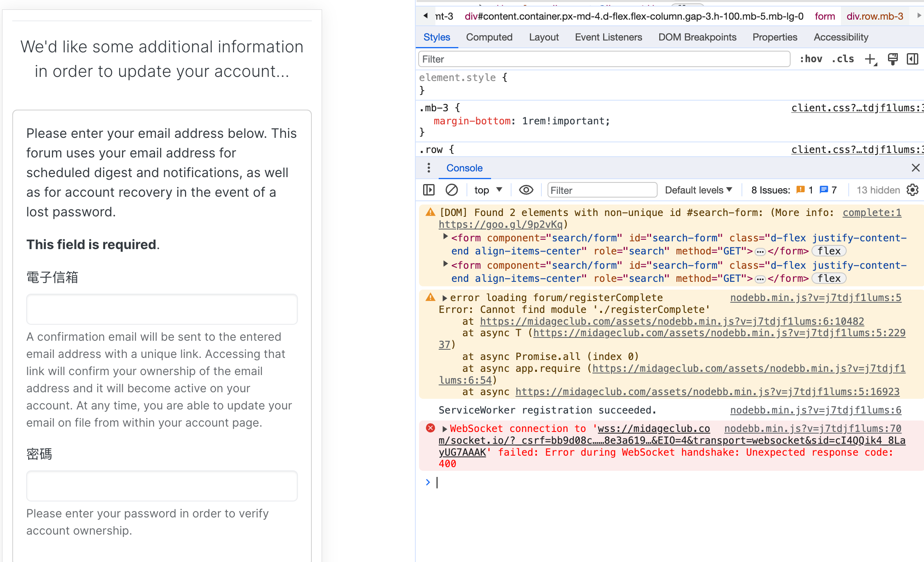Expand the error loading forum/registerComplete entry
Image resolution: width=924 pixels, height=562 pixels.
pos(444,298)
